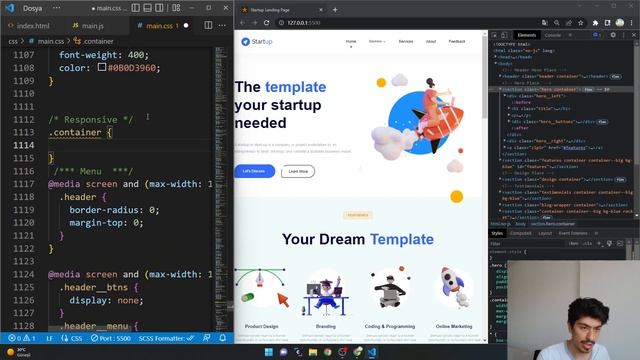Click line number 1114 in gutter
The image size is (640, 360).
tap(24, 145)
